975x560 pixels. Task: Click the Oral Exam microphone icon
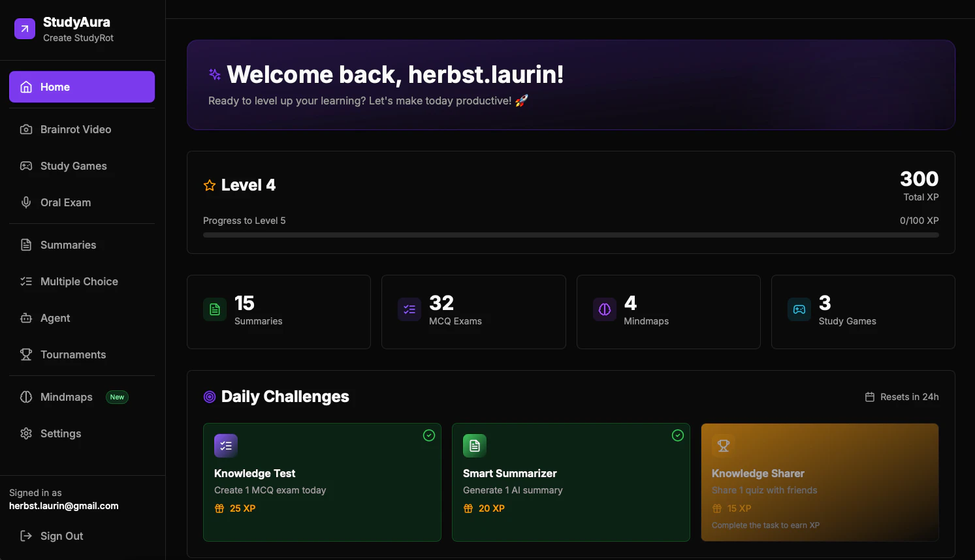(x=26, y=202)
